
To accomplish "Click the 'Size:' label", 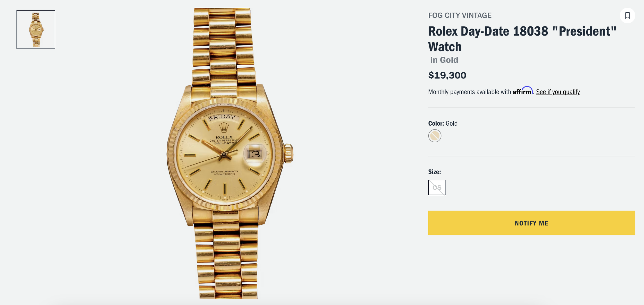I will pos(435,172).
